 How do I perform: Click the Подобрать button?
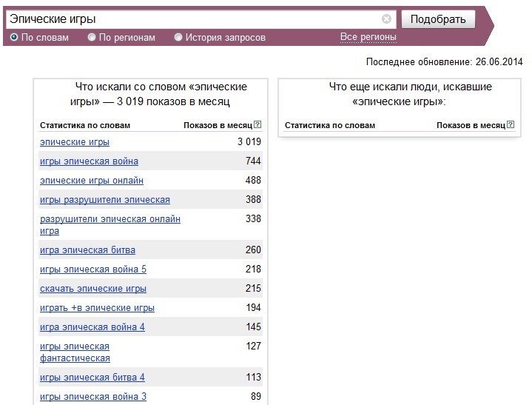click(x=438, y=19)
